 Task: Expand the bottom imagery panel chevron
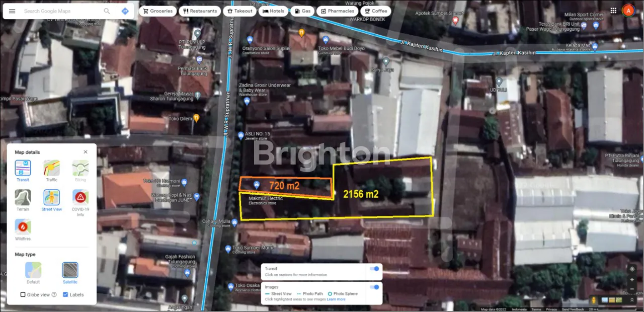(632, 299)
